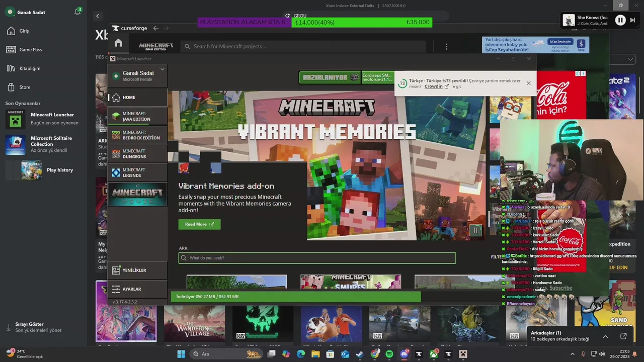
Task: Open Discord from taskbar
Action: pos(404,354)
